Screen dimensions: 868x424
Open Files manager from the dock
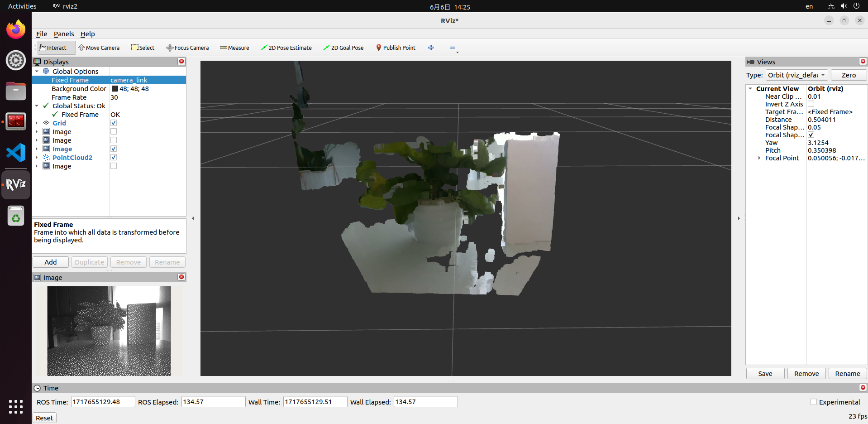tap(16, 91)
